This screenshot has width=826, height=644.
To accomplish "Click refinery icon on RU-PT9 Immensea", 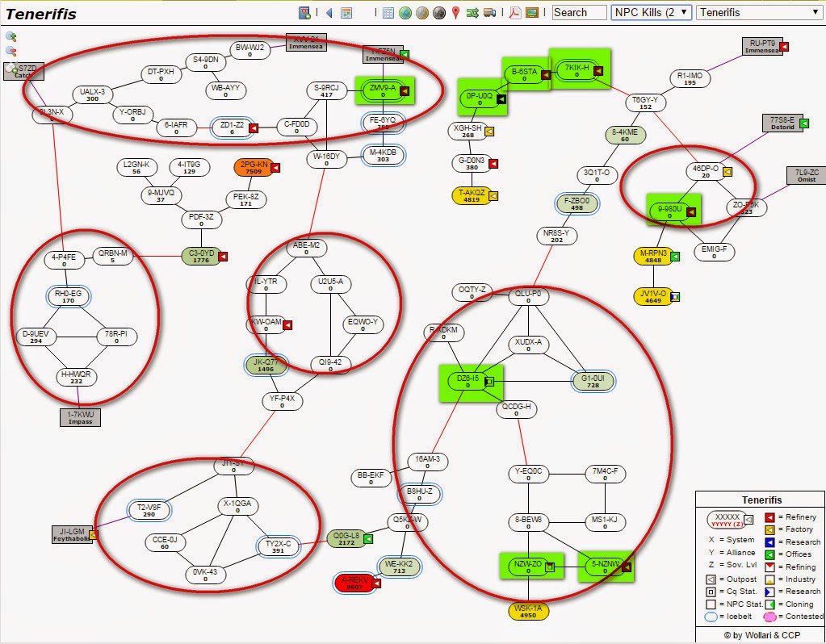I will click(x=784, y=47).
